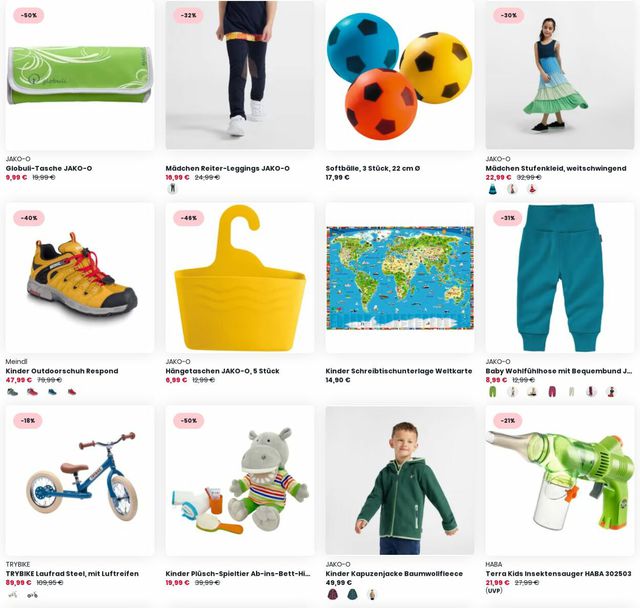The width and height of the screenshot is (640, 608).
Task: Choose the grey-green Outdoorschuh variant swatch
Action: pos(12,392)
